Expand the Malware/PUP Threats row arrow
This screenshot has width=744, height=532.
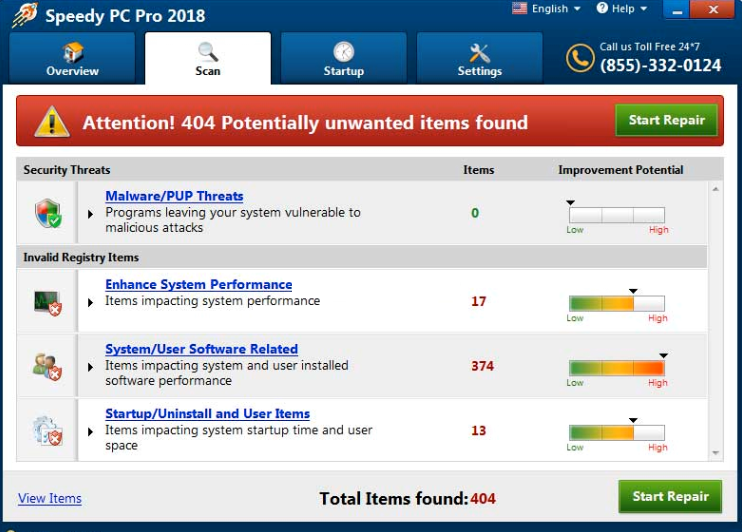pyautogui.click(x=91, y=214)
